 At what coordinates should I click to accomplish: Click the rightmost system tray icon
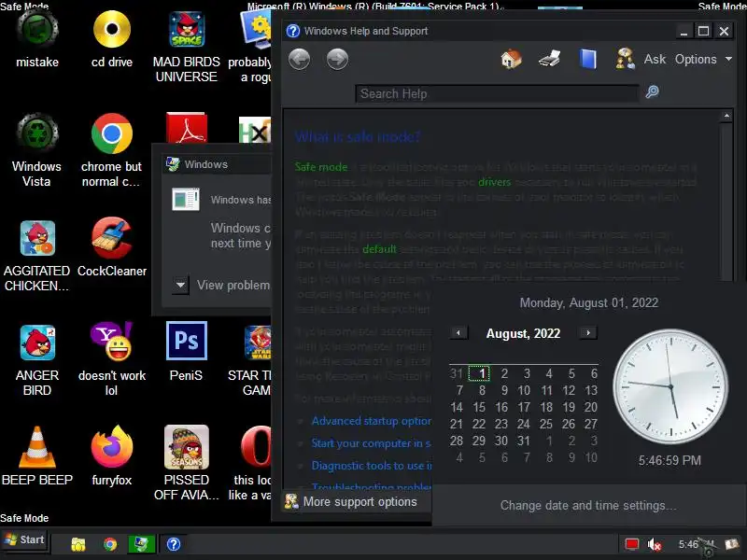coord(731,544)
